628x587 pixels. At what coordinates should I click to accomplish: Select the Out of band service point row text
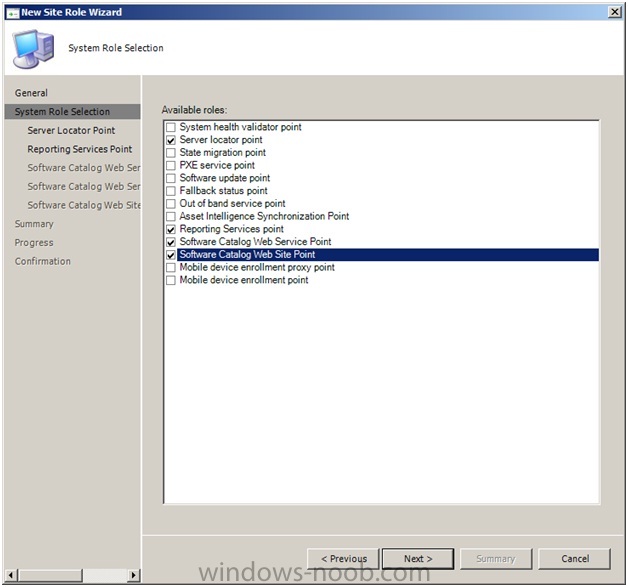[x=232, y=203]
